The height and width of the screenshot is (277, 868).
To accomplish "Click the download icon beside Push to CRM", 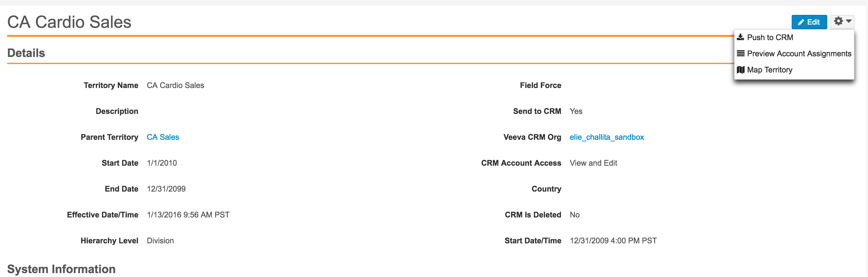I will [x=740, y=38].
